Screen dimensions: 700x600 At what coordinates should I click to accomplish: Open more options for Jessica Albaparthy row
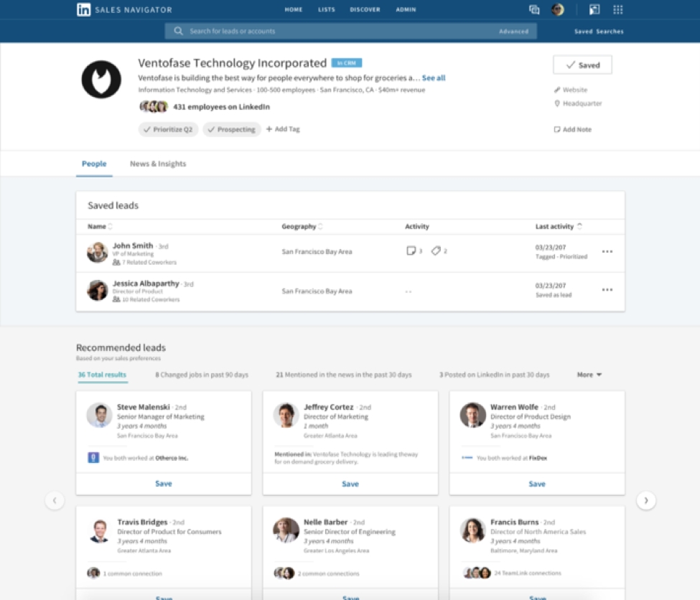tap(607, 290)
